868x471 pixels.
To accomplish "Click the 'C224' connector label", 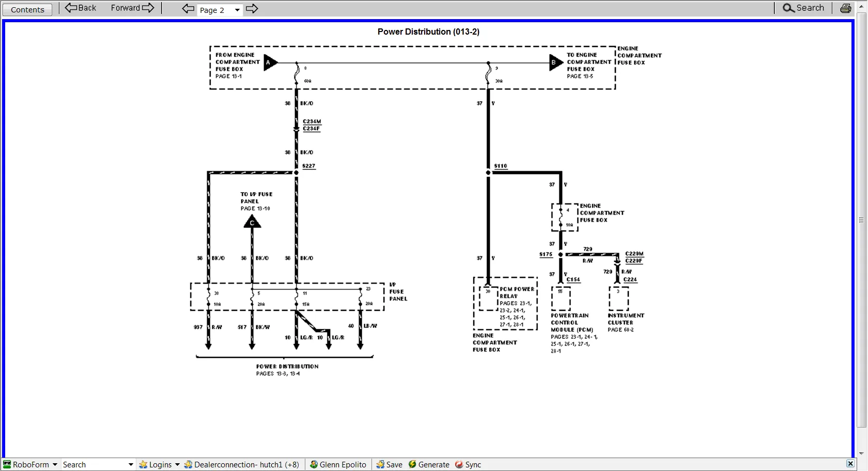I will (630, 279).
